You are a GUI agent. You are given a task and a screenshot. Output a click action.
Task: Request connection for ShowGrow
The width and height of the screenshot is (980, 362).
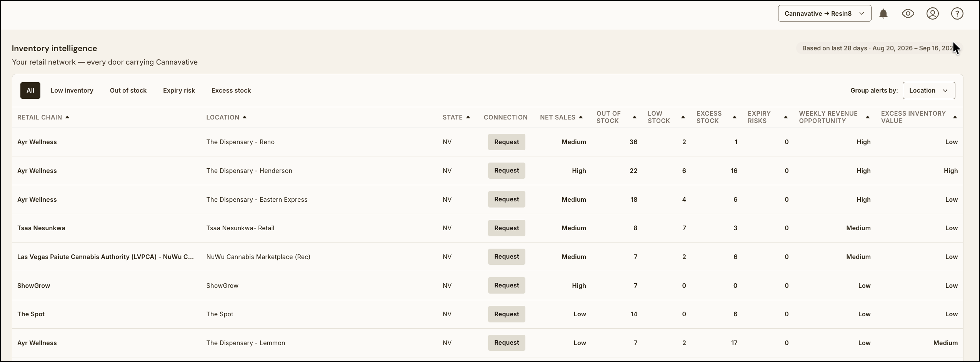507,286
